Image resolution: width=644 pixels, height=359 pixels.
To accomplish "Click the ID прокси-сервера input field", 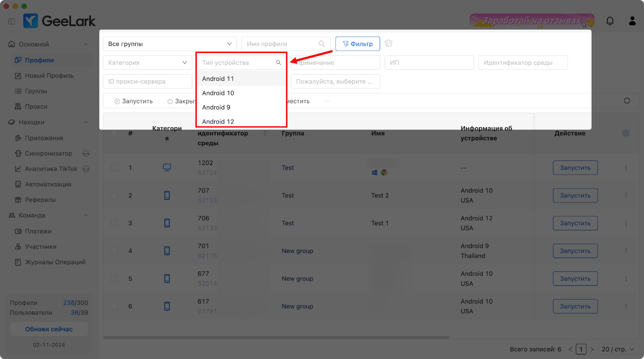I will [147, 81].
